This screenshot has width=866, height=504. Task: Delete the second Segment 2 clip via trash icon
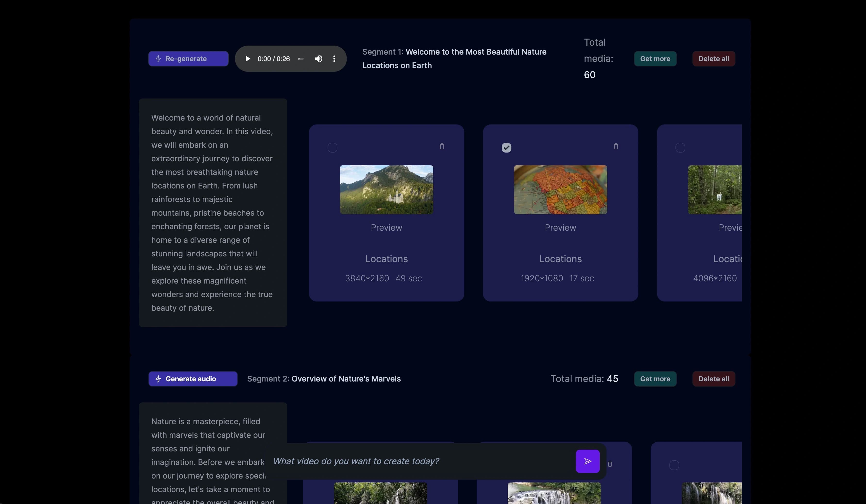point(610,464)
